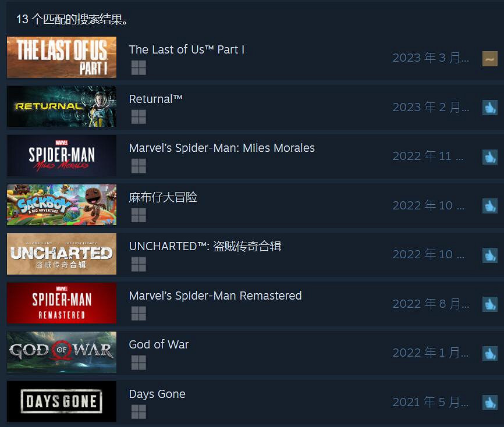This screenshot has width=504, height=427.
Task: Click the Returnal release date 2023 年 2 月
Action: pyautogui.click(x=431, y=107)
